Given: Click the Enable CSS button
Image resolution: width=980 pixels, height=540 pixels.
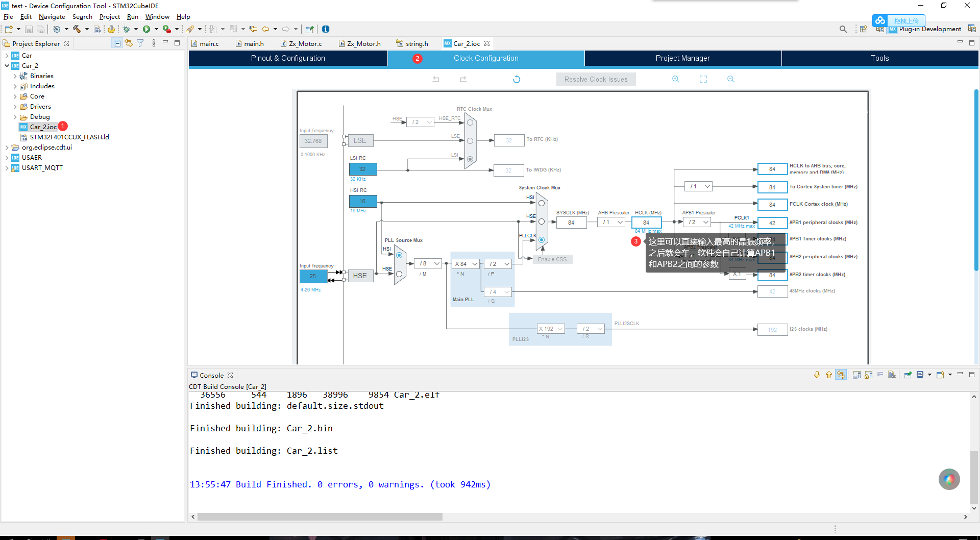Looking at the screenshot, I should [552, 259].
